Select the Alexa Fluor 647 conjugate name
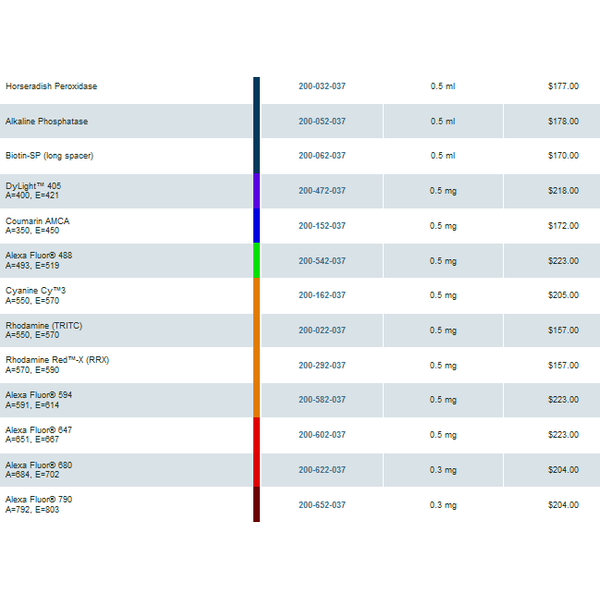The width and height of the screenshot is (600, 600). coord(39,430)
